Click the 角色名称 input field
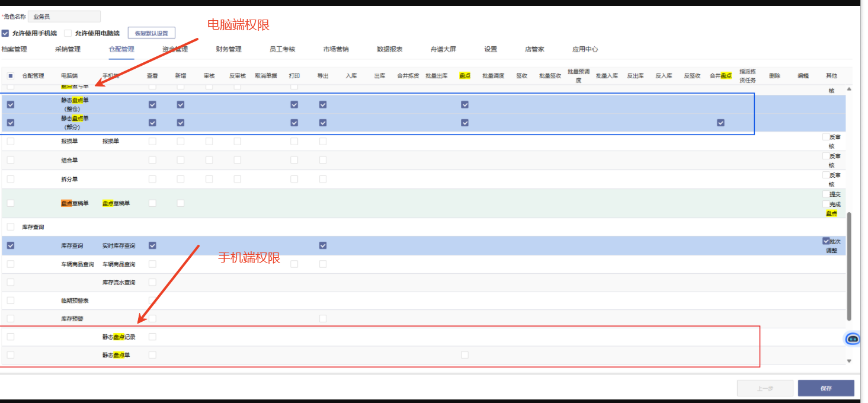868x403 pixels. [64, 17]
